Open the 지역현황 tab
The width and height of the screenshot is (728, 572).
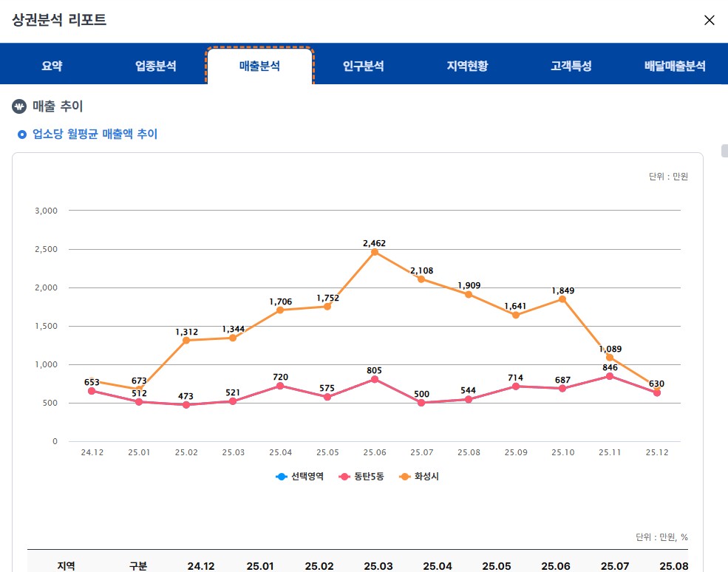point(467,65)
